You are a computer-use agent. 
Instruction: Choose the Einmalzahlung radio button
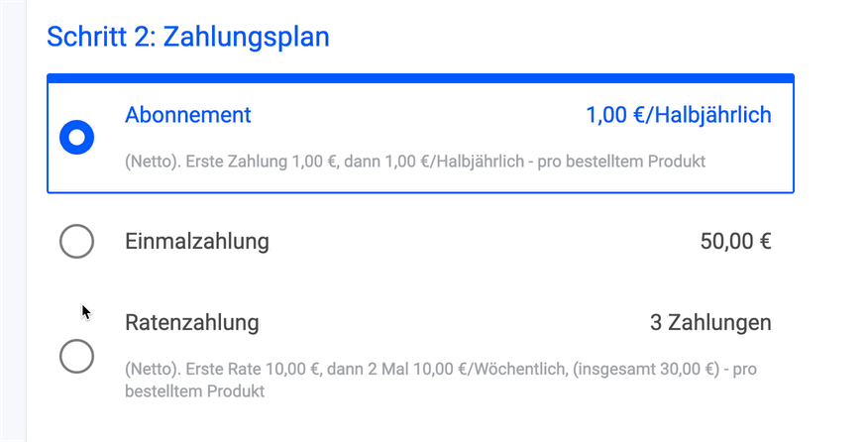tap(77, 241)
